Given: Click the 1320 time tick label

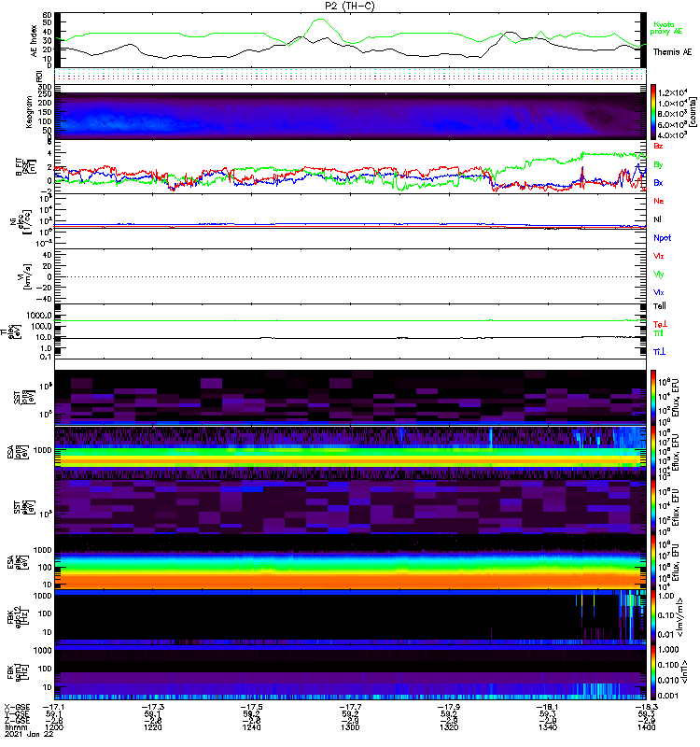Looking at the screenshot, I should point(449,727).
